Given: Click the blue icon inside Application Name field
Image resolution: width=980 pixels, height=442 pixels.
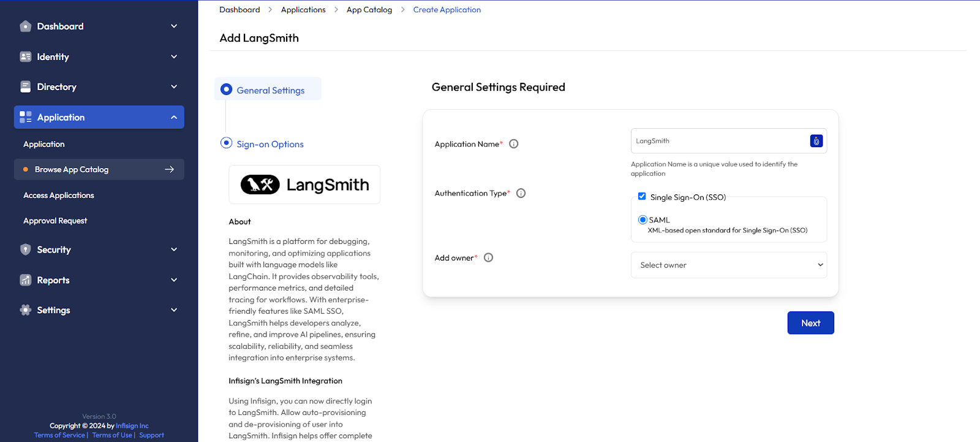Looking at the screenshot, I should pyautogui.click(x=816, y=141).
